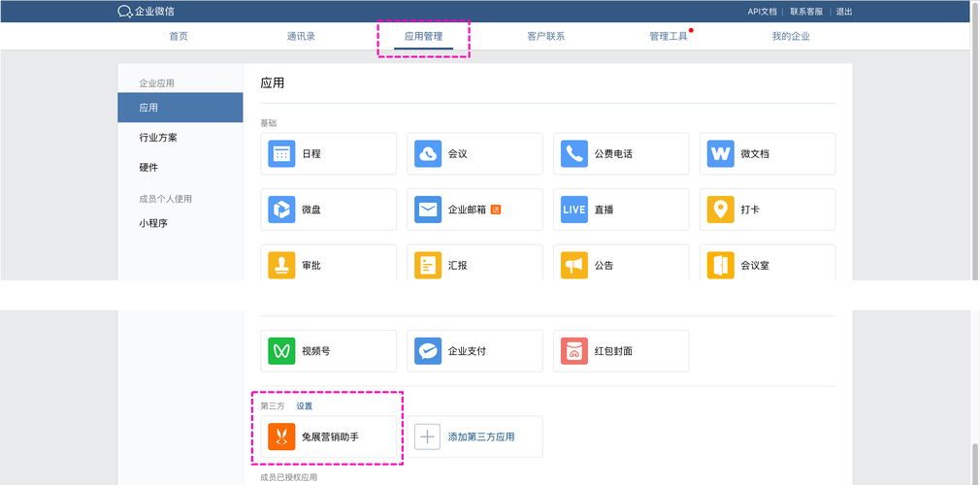Open the API文档 link
The image size is (980, 485).
[x=762, y=12]
